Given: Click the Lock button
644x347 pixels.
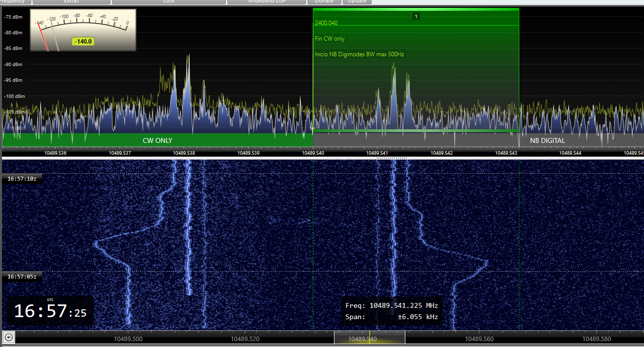Looking at the screenshot, I should coord(168,1).
